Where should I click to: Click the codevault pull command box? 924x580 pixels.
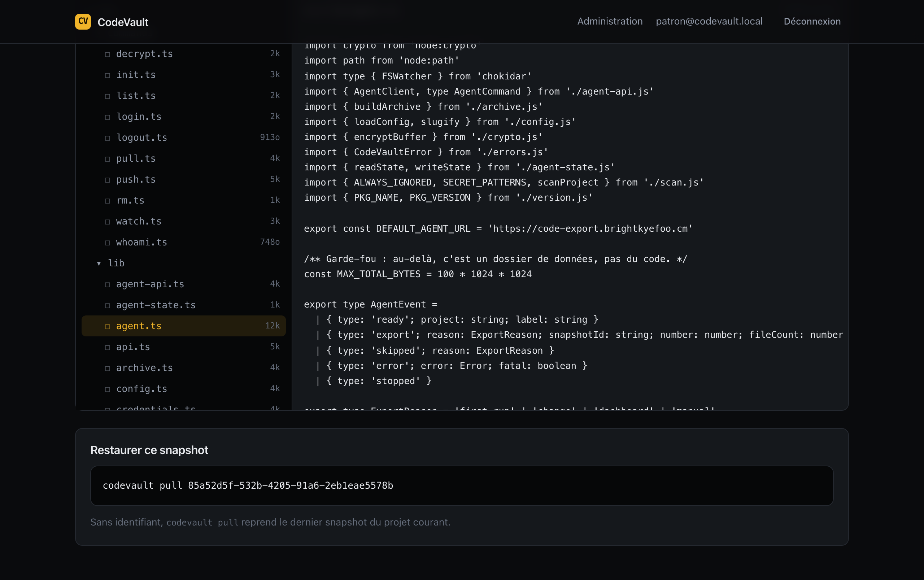coord(462,486)
